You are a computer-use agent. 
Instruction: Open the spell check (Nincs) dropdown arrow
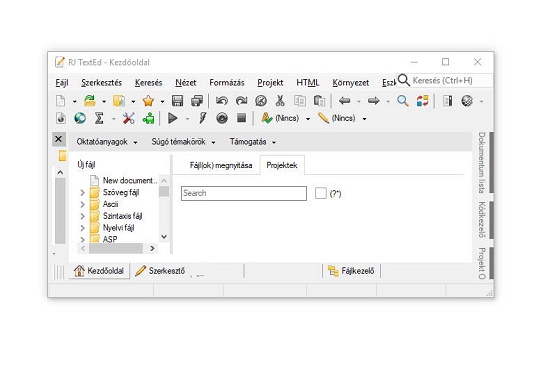click(308, 119)
